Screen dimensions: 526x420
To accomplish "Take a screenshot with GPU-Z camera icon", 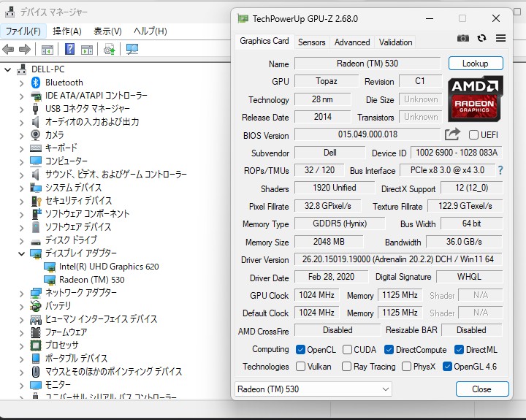I will 463,39.
